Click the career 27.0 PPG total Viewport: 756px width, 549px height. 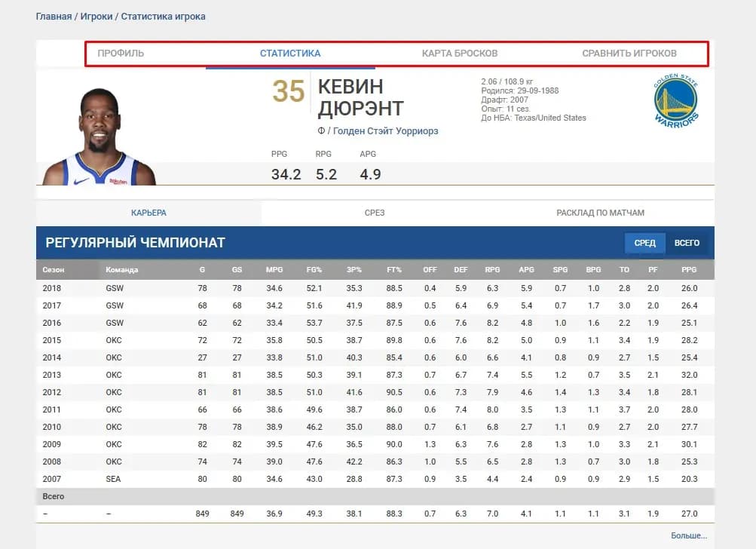[689, 514]
